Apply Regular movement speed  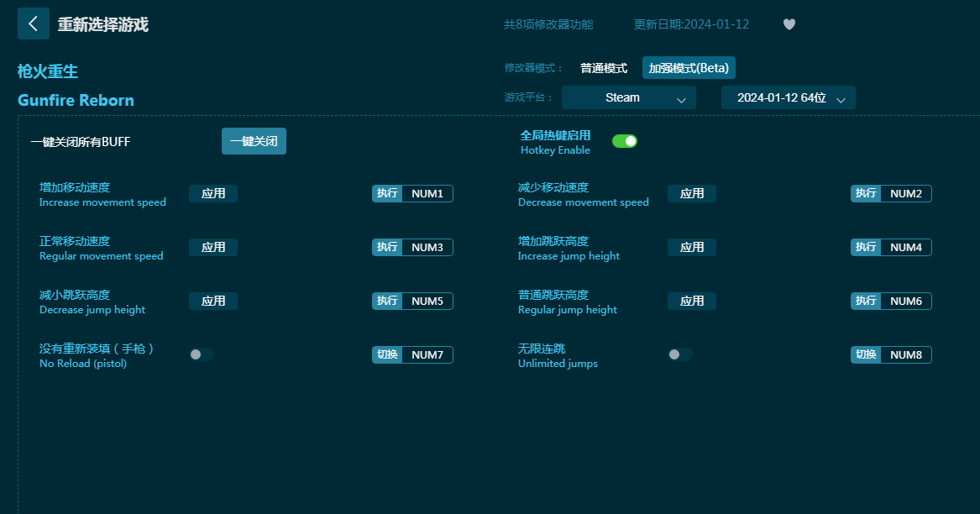[x=213, y=248]
